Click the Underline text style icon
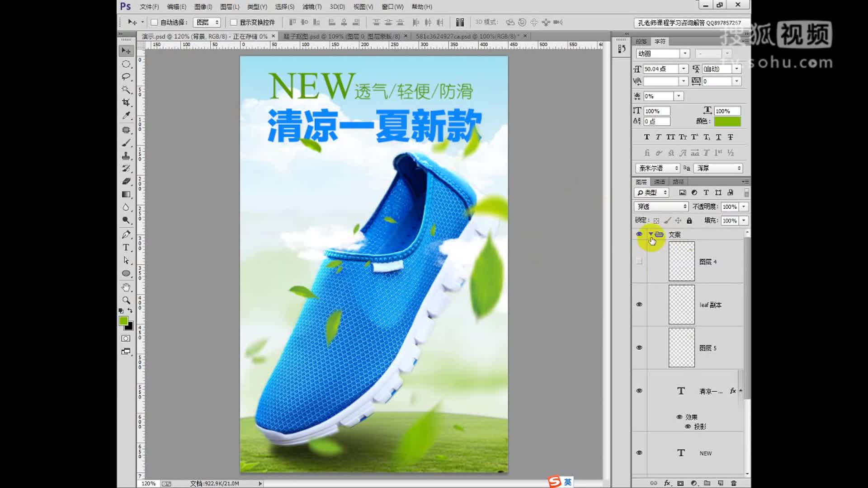Image resolution: width=868 pixels, height=488 pixels. 718,137
